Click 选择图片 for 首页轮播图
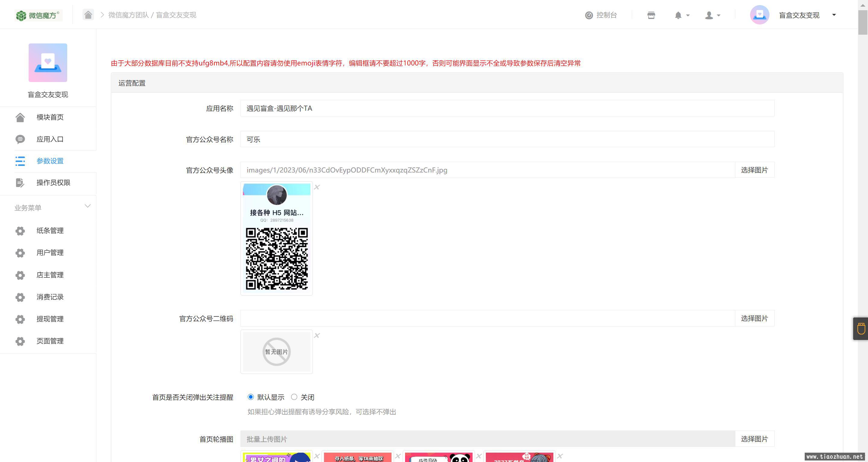 pyautogui.click(x=754, y=439)
